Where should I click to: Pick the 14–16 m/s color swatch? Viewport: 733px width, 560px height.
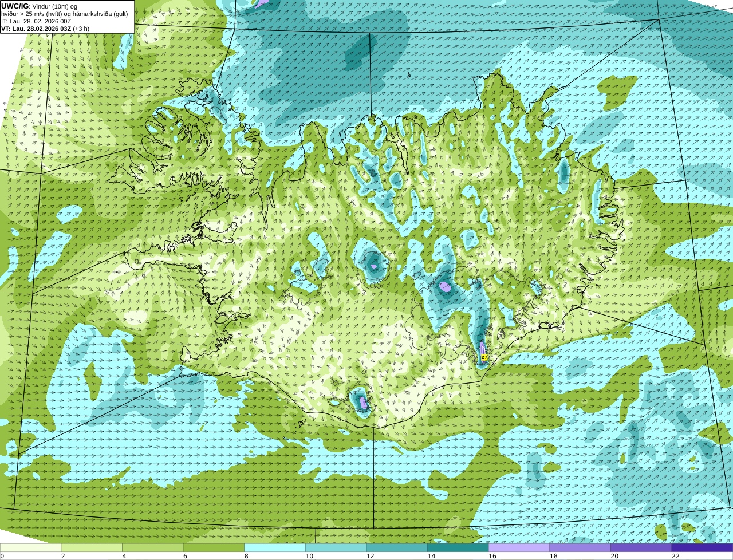458,547
